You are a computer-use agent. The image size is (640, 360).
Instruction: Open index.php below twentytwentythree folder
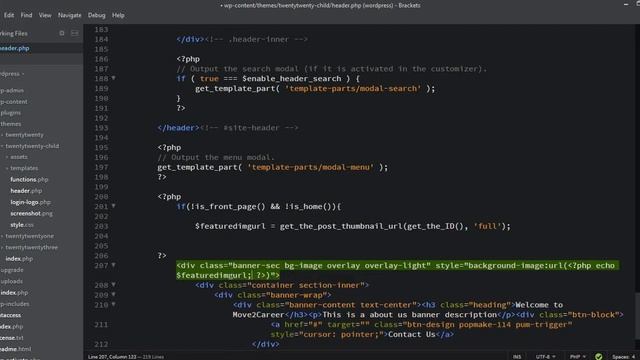[19, 259]
